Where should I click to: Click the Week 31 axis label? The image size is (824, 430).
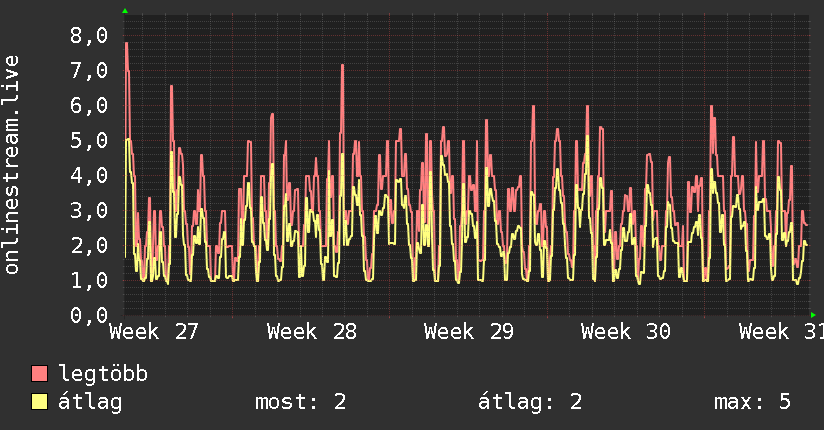tap(781, 332)
